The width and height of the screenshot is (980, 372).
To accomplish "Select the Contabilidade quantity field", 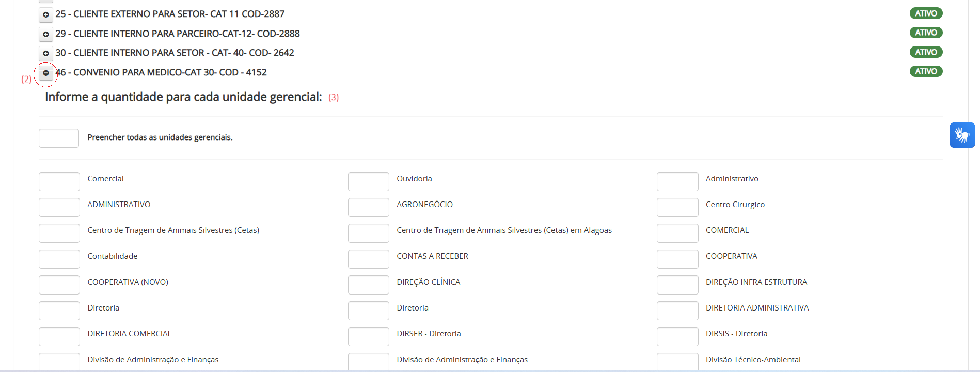I will click(x=59, y=259).
